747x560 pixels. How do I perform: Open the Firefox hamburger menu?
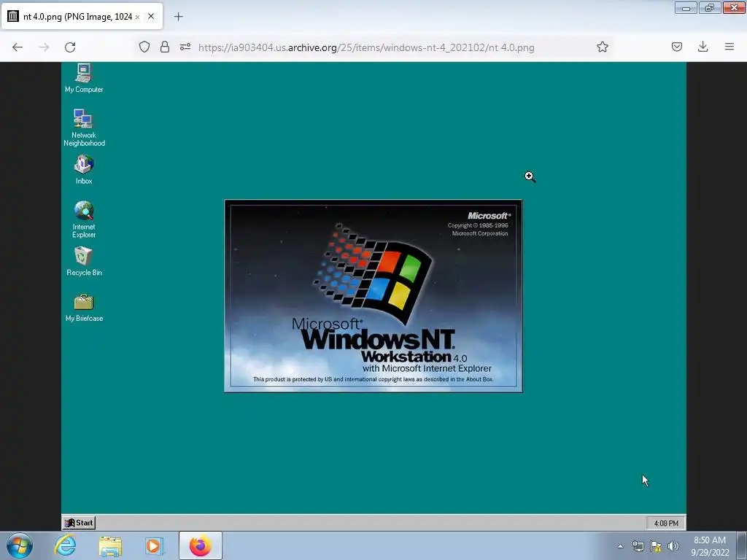729,47
